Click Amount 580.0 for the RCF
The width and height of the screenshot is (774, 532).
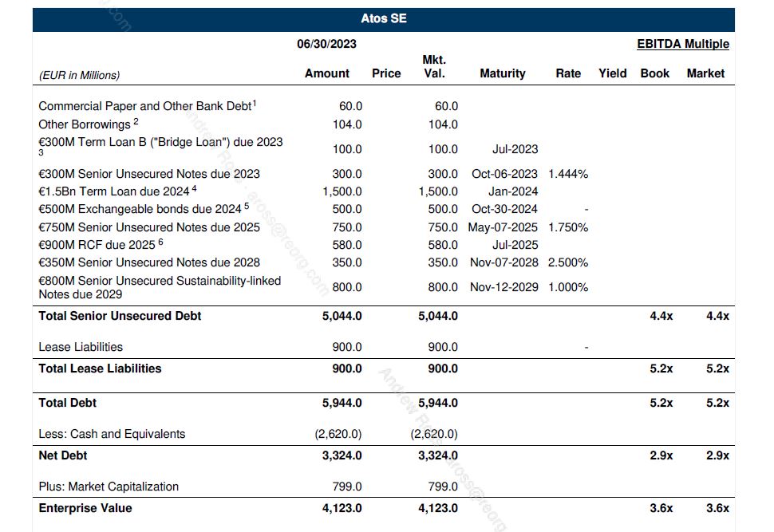coord(347,245)
